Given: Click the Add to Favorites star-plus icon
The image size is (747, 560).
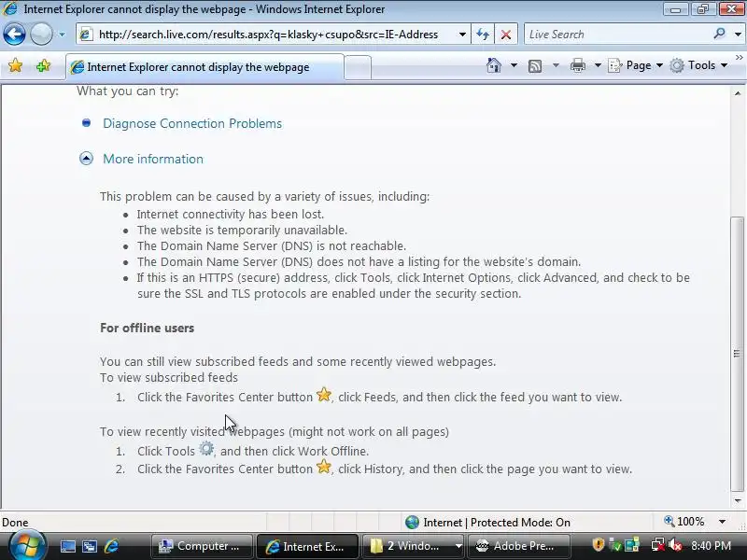Looking at the screenshot, I should tap(43, 65).
